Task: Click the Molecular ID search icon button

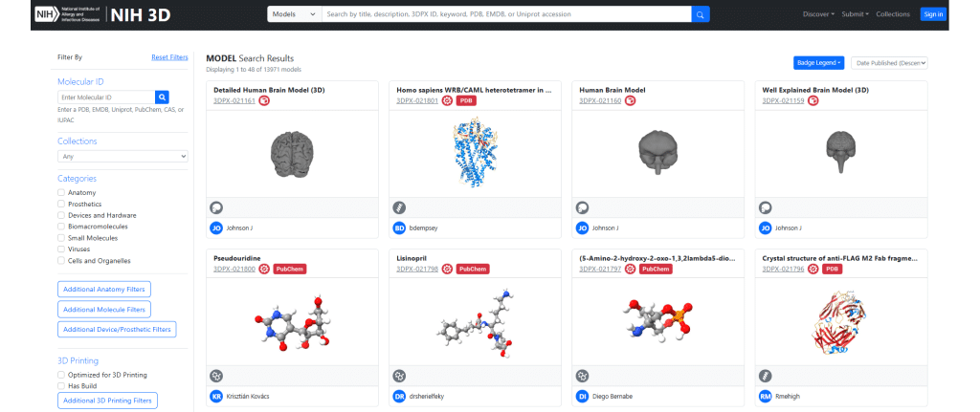Action: 163,98
